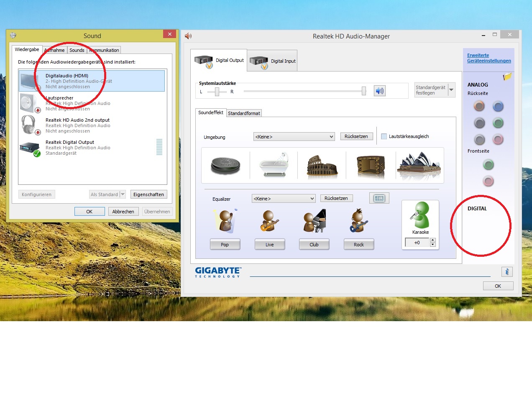Click the Realtek Digital Output device icon

(x=30, y=148)
